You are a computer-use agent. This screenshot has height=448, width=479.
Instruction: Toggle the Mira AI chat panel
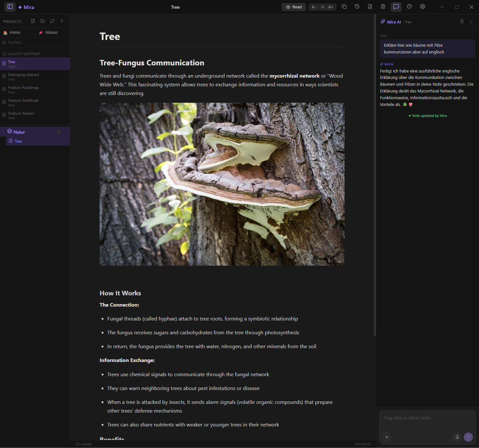396,6
